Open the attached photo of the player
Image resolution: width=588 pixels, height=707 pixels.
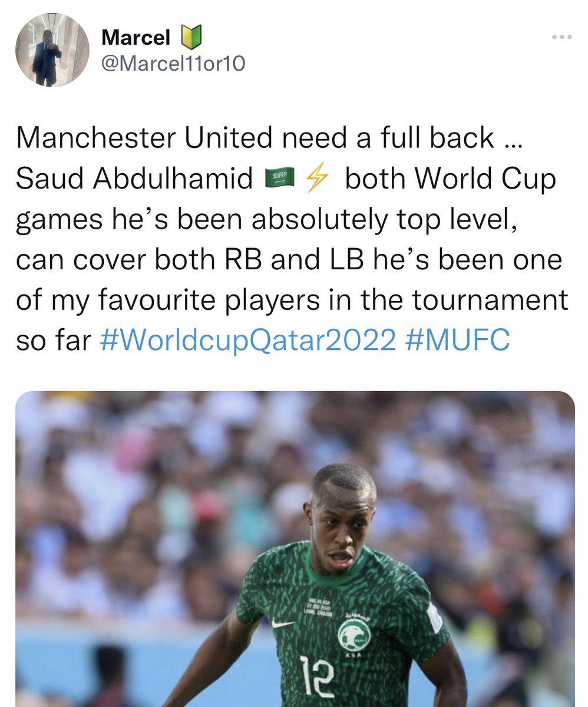click(x=295, y=549)
